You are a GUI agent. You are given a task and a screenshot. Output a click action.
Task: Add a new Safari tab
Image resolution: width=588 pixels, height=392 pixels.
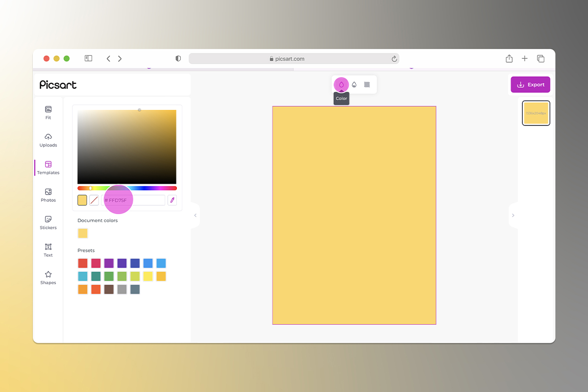click(x=525, y=58)
